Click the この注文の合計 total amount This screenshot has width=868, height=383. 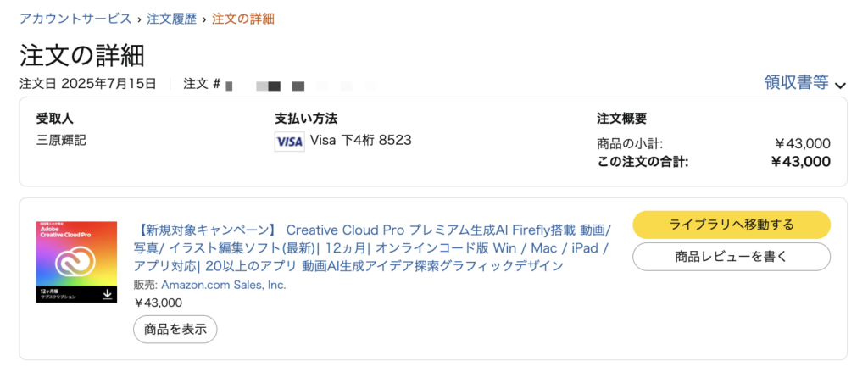800,162
